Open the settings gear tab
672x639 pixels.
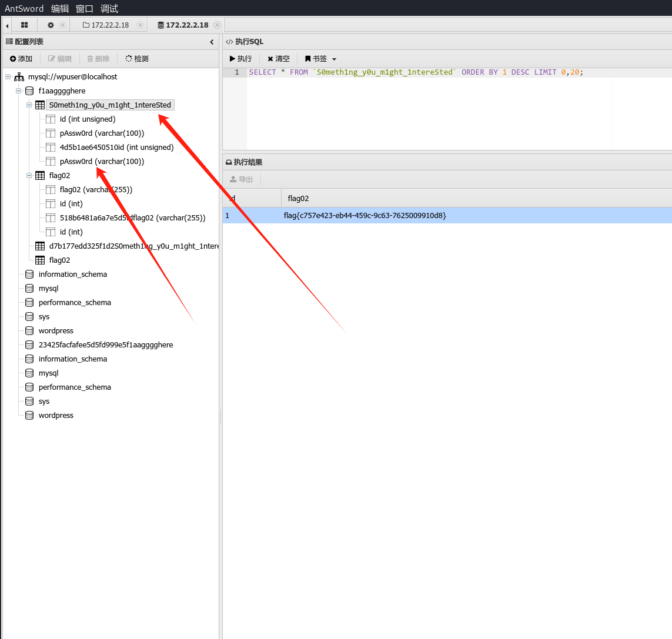51,25
